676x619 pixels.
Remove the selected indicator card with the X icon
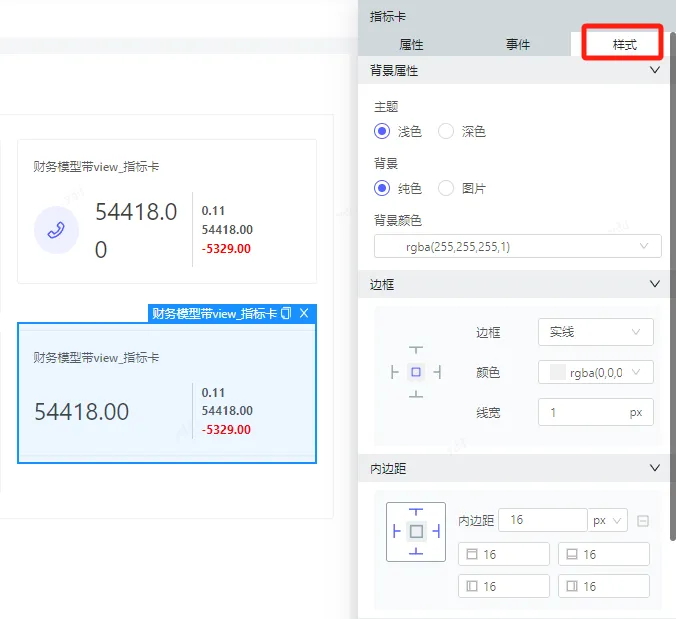(x=304, y=313)
